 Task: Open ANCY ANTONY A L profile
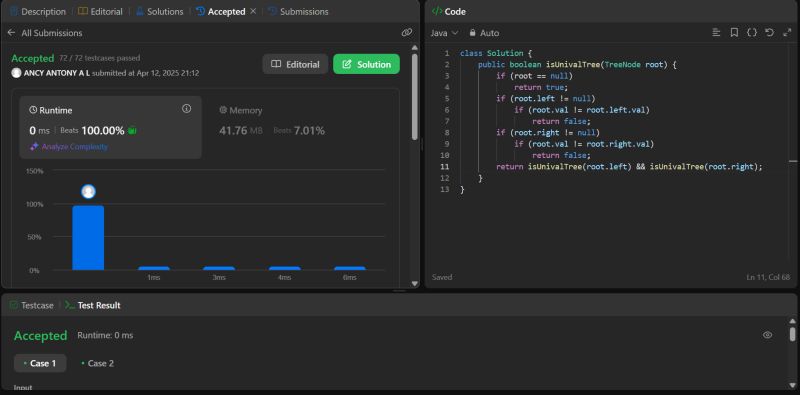(57, 73)
